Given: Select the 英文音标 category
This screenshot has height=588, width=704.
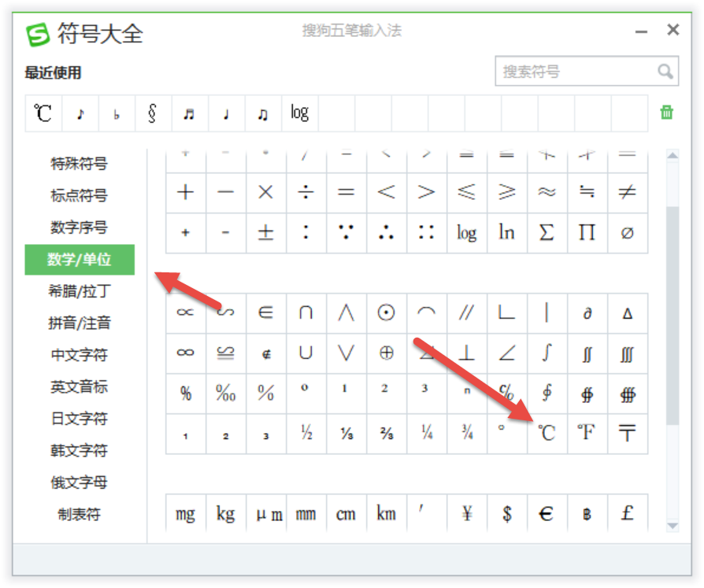Looking at the screenshot, I should [79, 386].
